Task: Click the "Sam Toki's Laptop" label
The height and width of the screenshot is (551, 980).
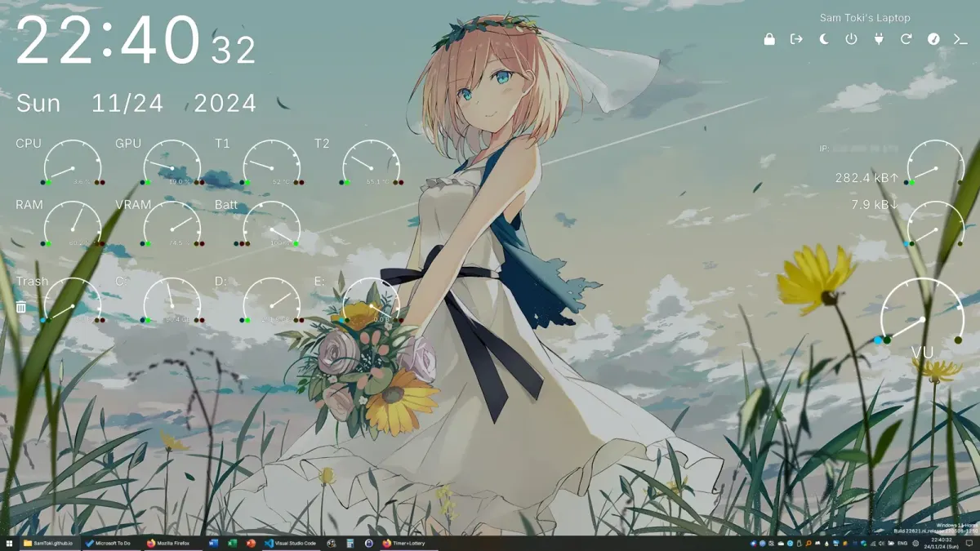Action: click(x=865, y=18)
